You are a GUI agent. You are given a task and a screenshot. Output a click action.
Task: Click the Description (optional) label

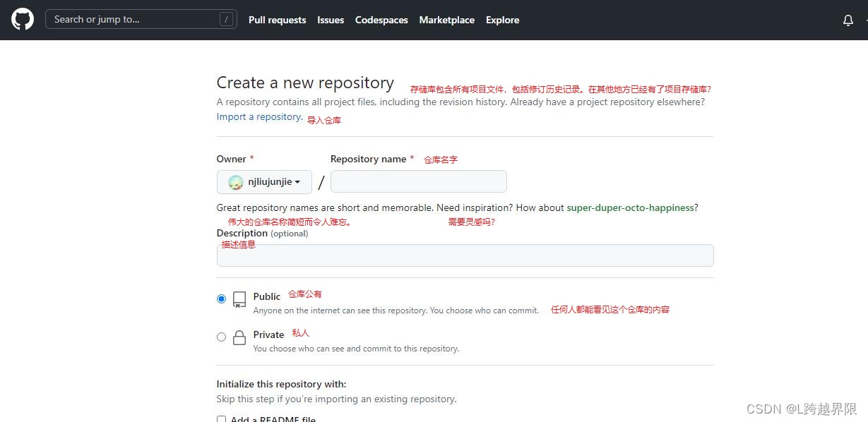click(x=262, y=234)
